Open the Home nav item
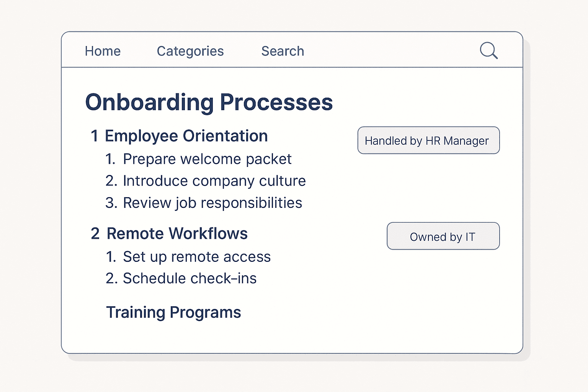Screen dimensions: 588x392 coord(103,51)
